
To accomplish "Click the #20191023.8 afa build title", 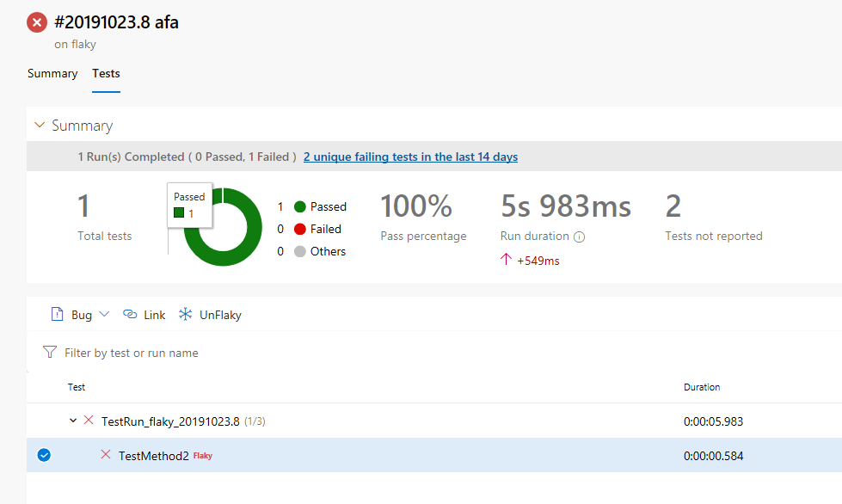I will tap(116, 22).
